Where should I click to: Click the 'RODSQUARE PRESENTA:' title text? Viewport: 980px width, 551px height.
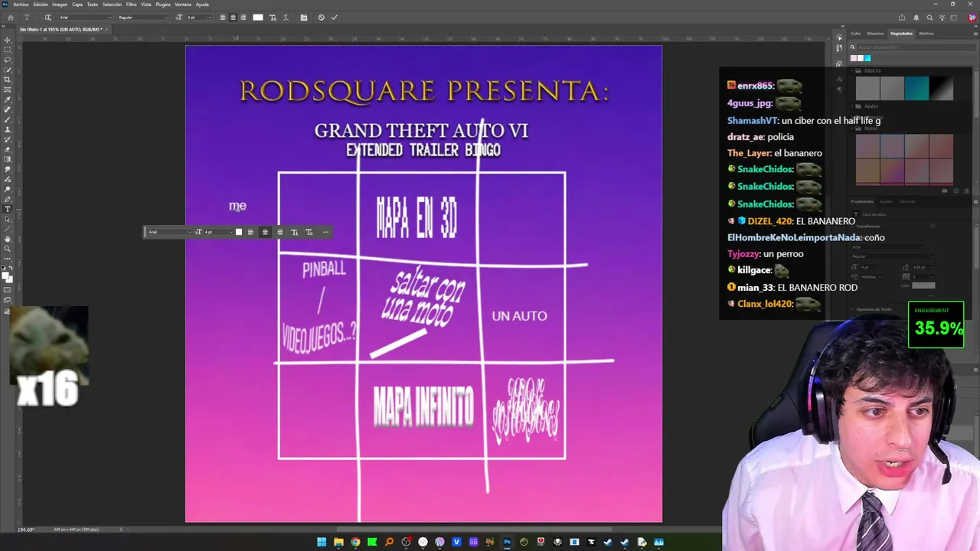pyautogui.click(x=423, y=91)
